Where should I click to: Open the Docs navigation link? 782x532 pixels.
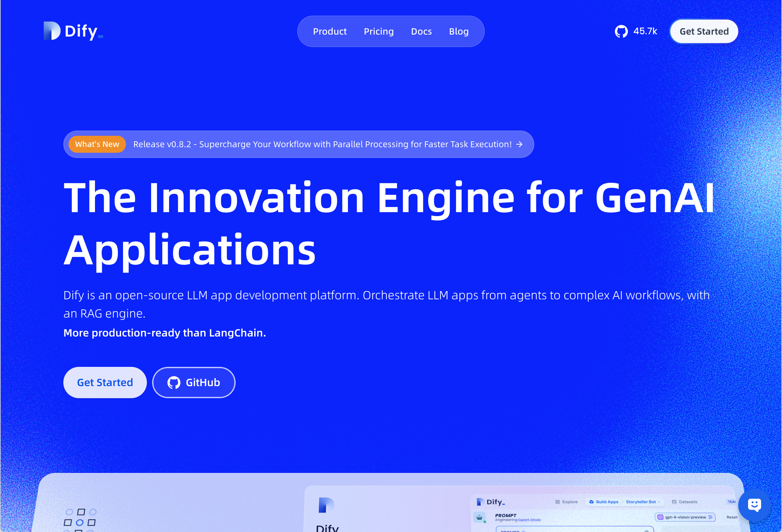pos(421,31)
